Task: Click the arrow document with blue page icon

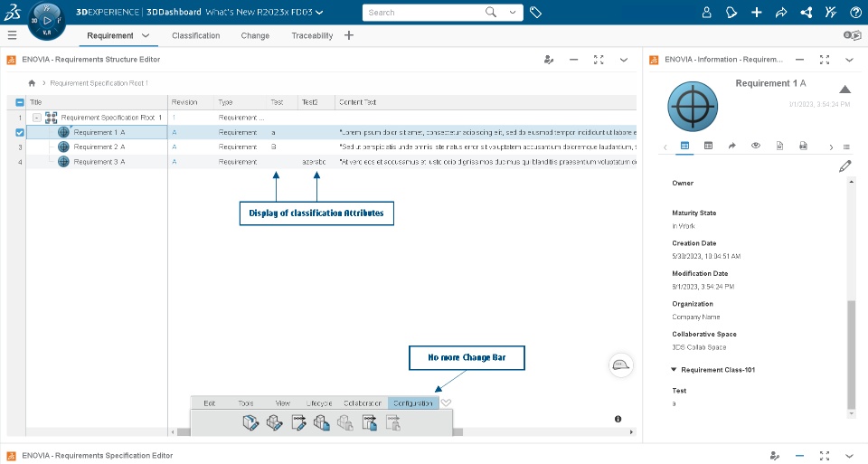Action: coord(369,423)
